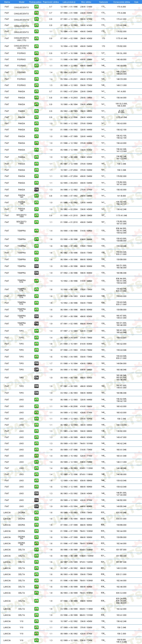This screenshot has height=644, width=142.
Task: Click diesel ON icon in Tempra 59kW / 80KM row
Action: [x=36, y=273]
